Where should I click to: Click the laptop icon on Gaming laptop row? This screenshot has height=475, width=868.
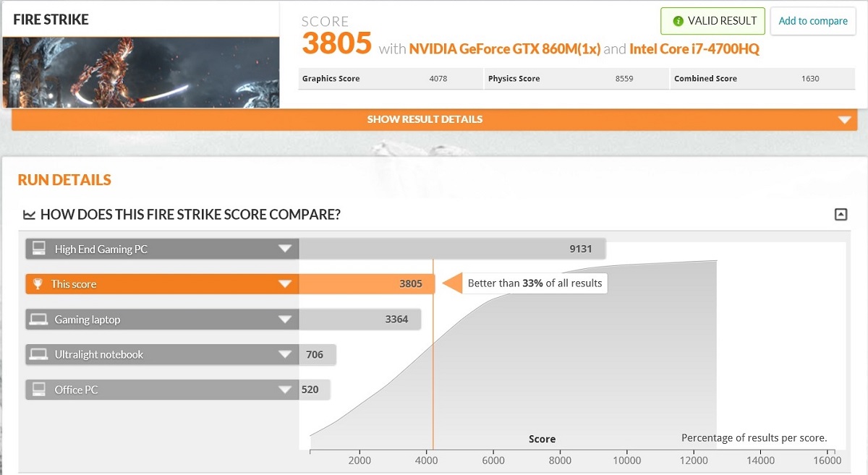(x=39, y=320)
